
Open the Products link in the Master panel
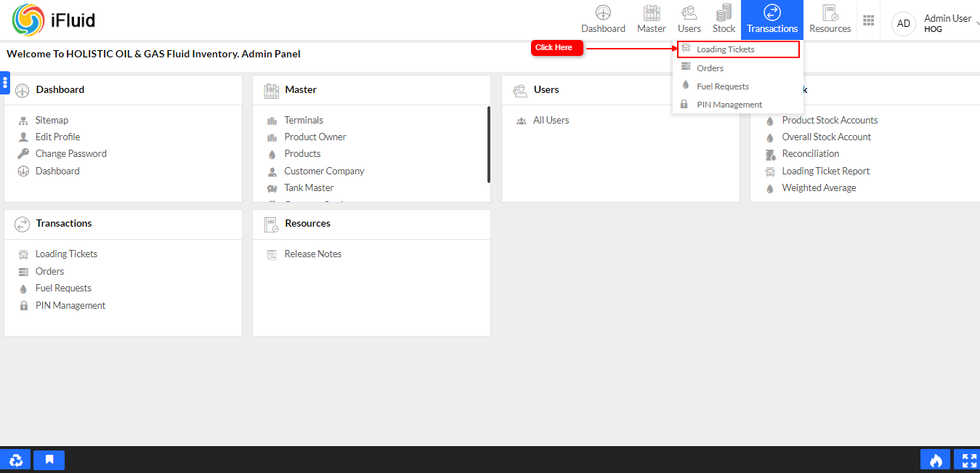tap(302, 153)
